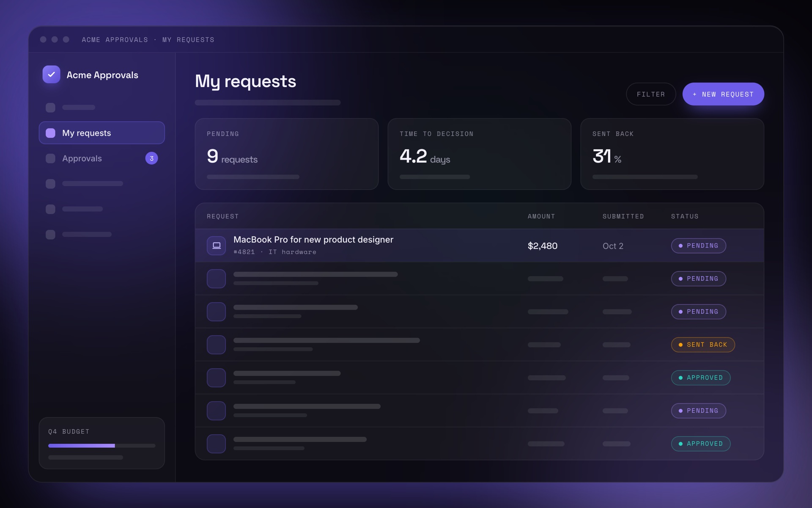This screenshot has height=508, width=812.
Task: Click the Approvals sidebar icon
Action: click(x=50, y=158)
